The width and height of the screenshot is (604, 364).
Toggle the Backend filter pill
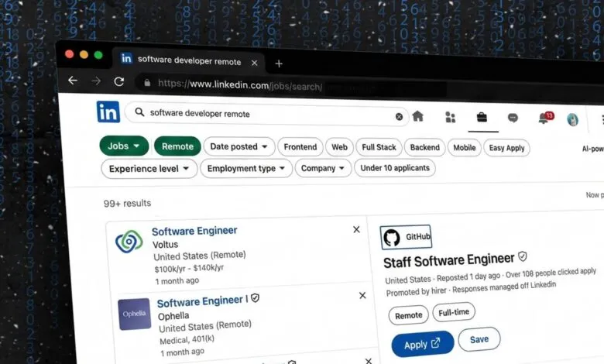pos(424,147)
